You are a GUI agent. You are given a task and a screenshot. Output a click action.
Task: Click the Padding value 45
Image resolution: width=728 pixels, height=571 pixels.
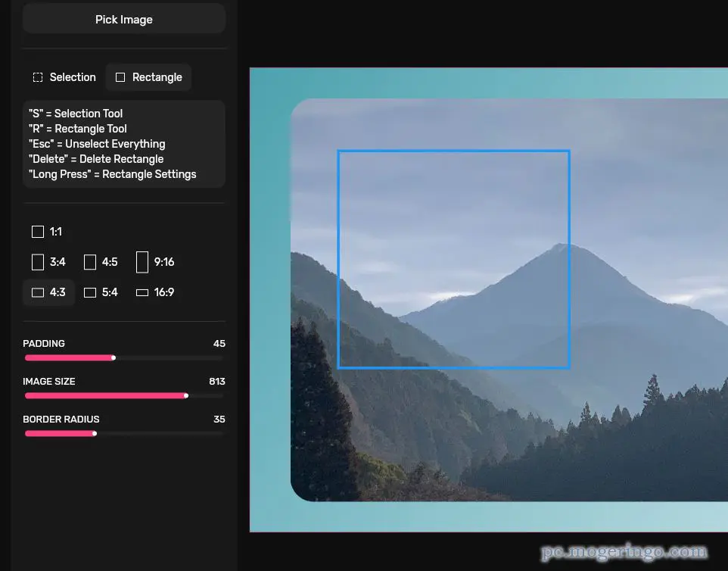219,343
